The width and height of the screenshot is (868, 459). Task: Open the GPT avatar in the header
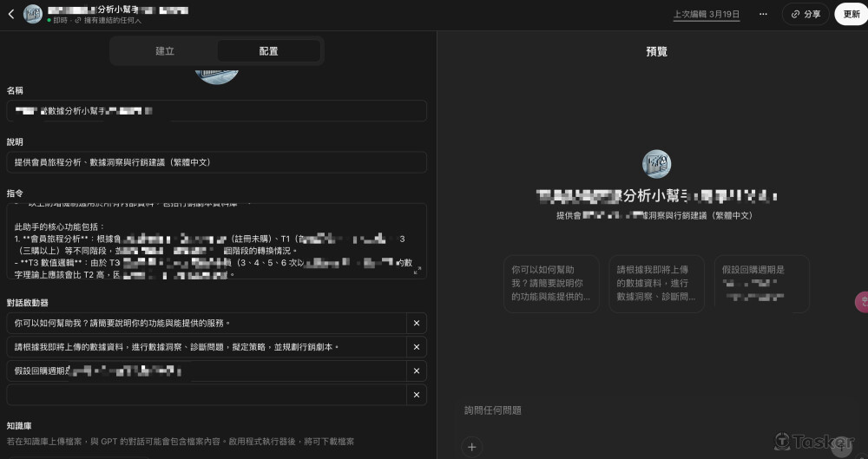(x=33, y=15)
